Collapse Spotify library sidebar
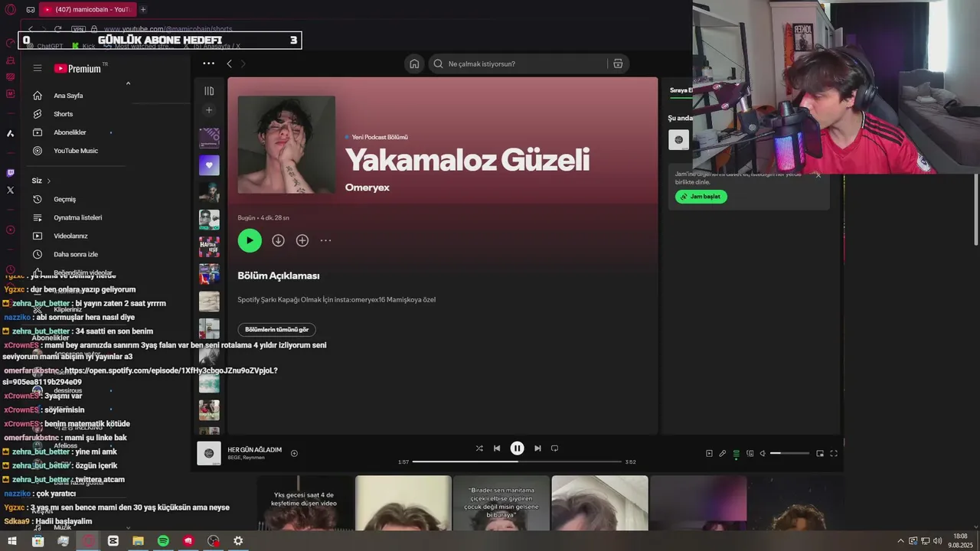 coord(209,91)
